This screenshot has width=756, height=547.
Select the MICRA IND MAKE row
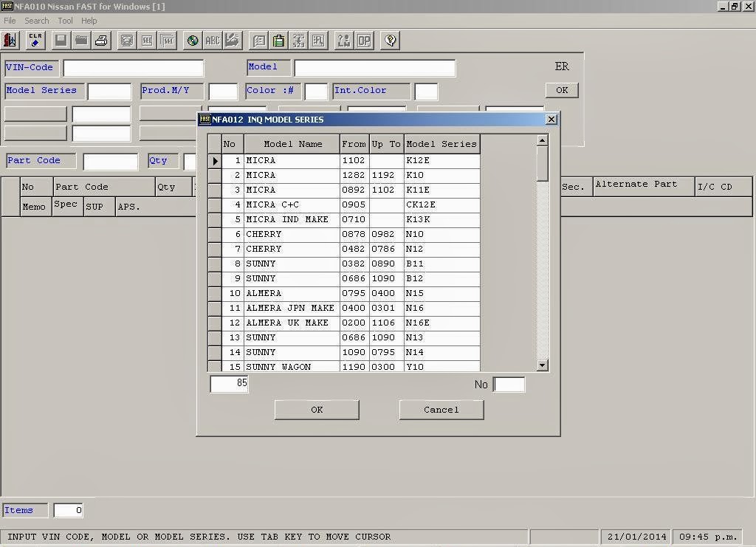[x=351, y=219]
